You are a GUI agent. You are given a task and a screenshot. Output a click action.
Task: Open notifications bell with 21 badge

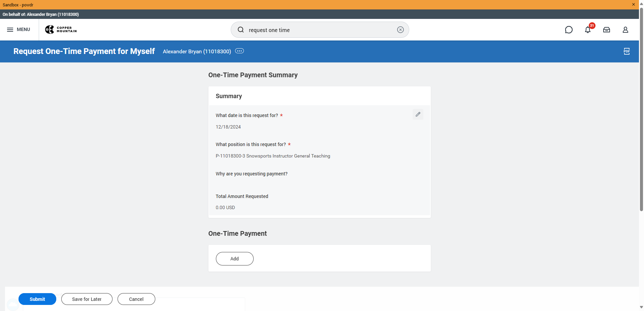coord(588,29)
